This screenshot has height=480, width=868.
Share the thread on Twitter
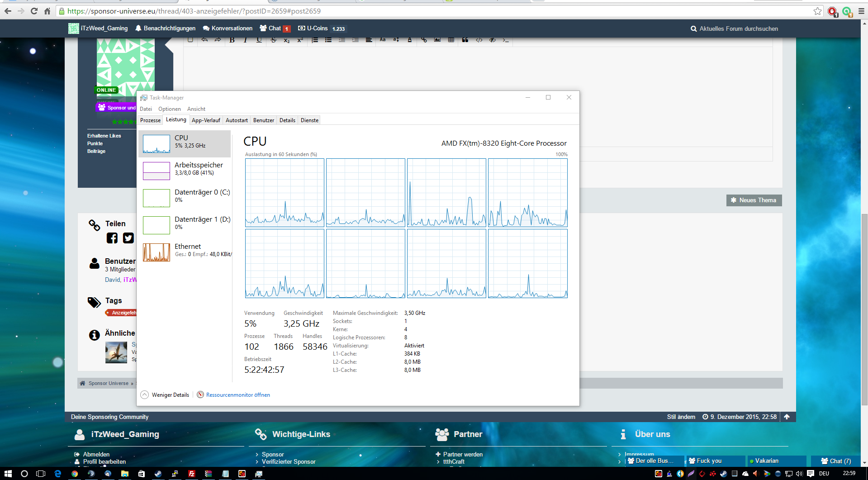(128, 238)
